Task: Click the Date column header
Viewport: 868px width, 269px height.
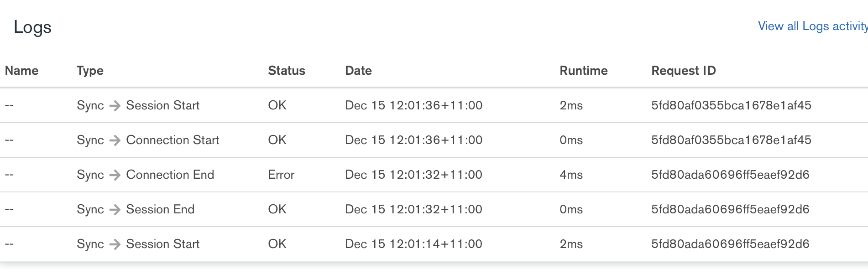Action: (358, 71)
